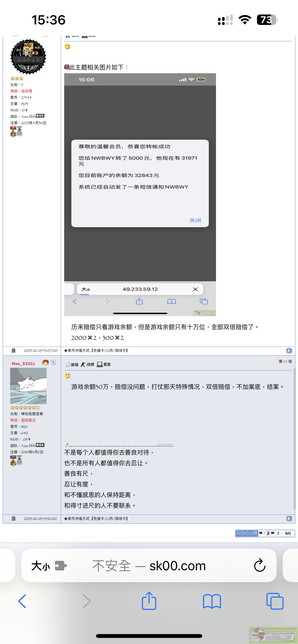The image size is (298, 644).
Task: Click the GO pagination button
Action: [288, 533]
